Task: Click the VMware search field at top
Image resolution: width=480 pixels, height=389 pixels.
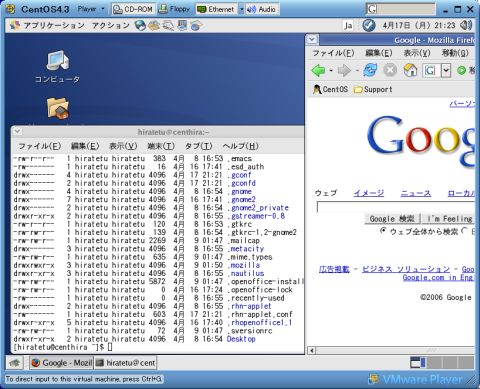Action: [x=400, y=9]
